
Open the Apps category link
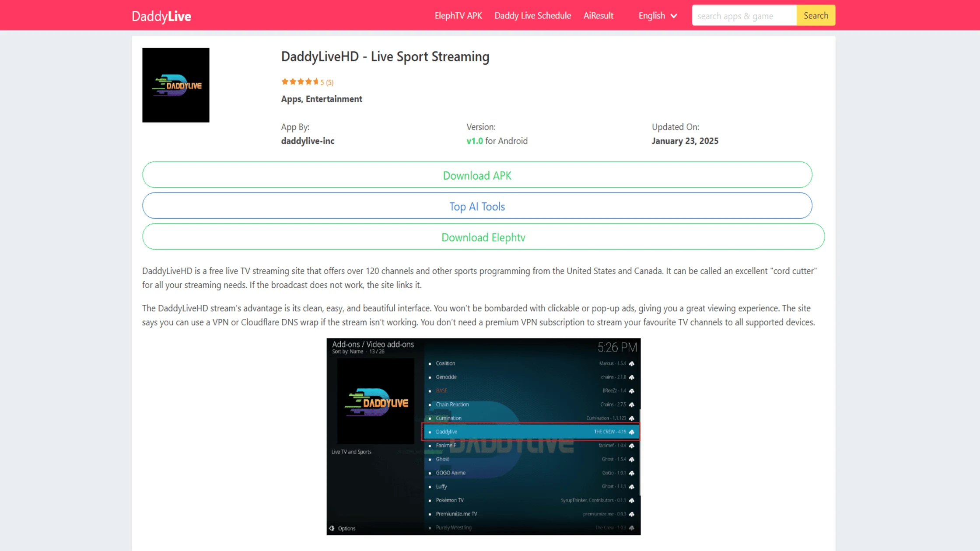291,99
